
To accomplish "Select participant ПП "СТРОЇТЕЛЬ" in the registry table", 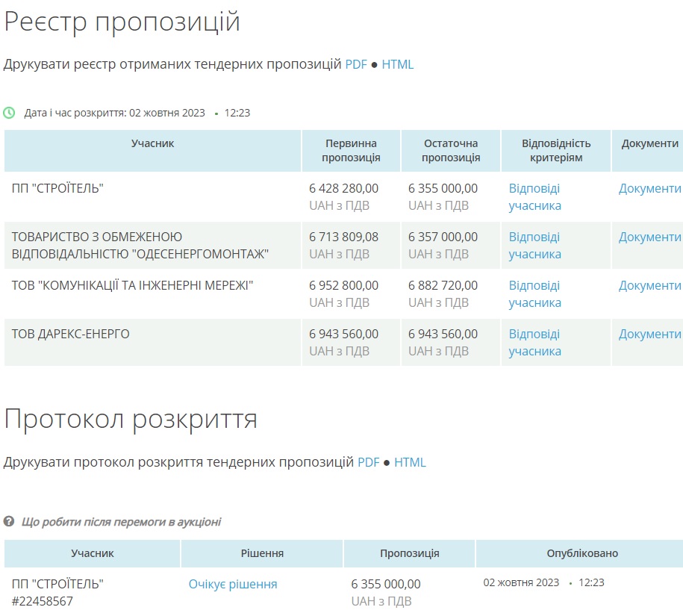I will click(x=57, y=188).
